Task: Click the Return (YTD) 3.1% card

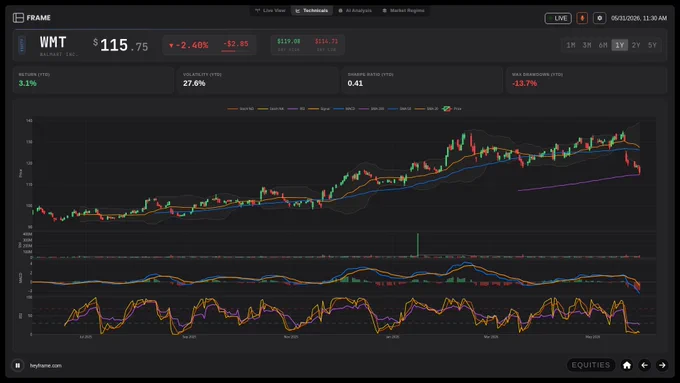Action: point(93,80)
